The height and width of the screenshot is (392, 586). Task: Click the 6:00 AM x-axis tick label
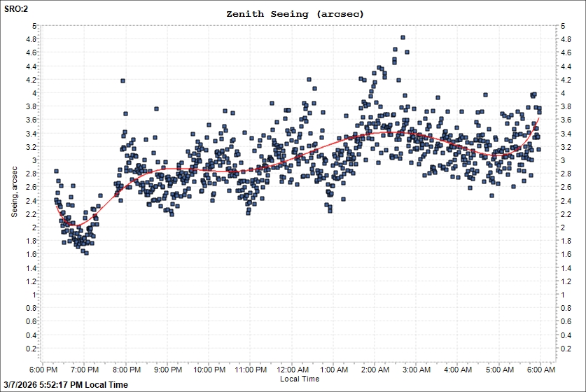(x=540, y=370)
